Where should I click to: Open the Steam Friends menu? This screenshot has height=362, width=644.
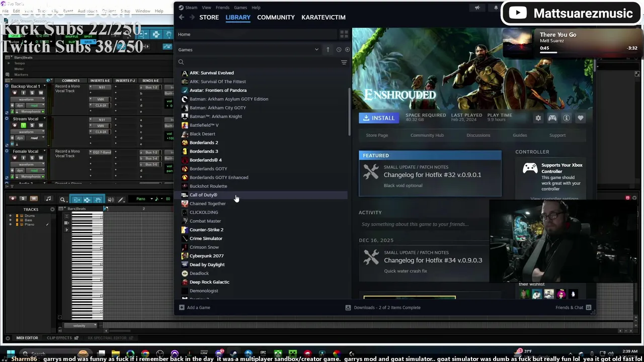click(x=222, y=8)
